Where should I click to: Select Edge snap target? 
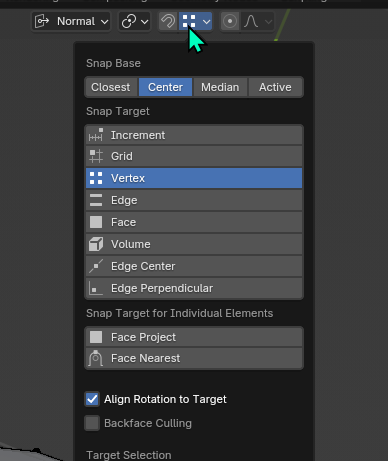point(194,200)
